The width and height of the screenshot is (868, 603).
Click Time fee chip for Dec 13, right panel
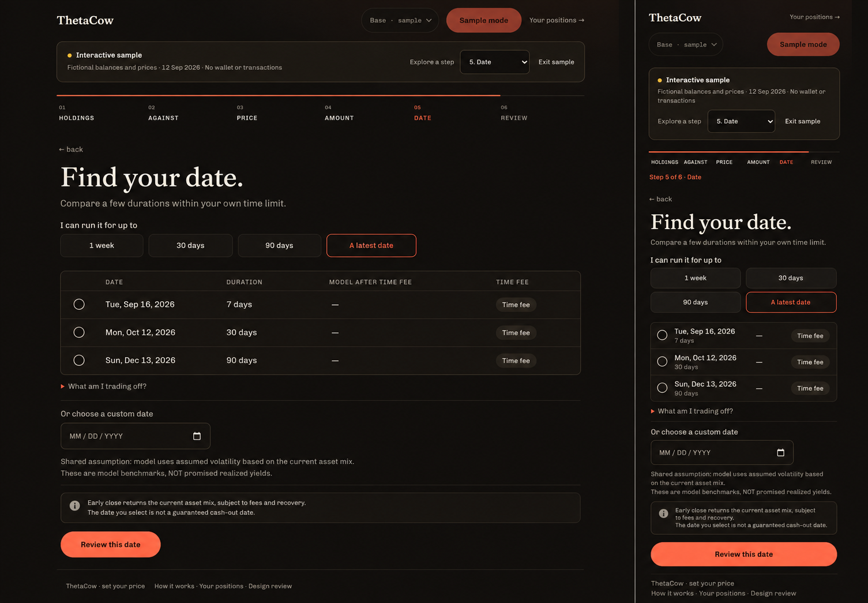(x=810, y=388)
